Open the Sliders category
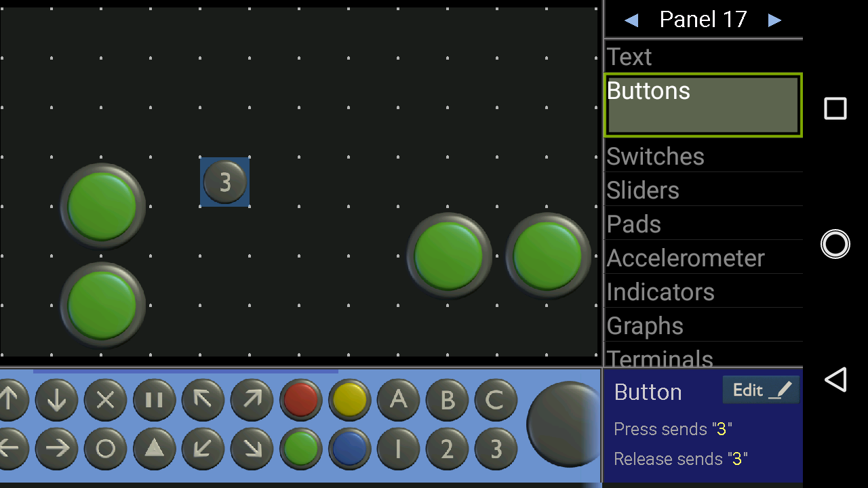Image resolution: width=868 pixels, height=488 pixels. (x=703, y=190)
